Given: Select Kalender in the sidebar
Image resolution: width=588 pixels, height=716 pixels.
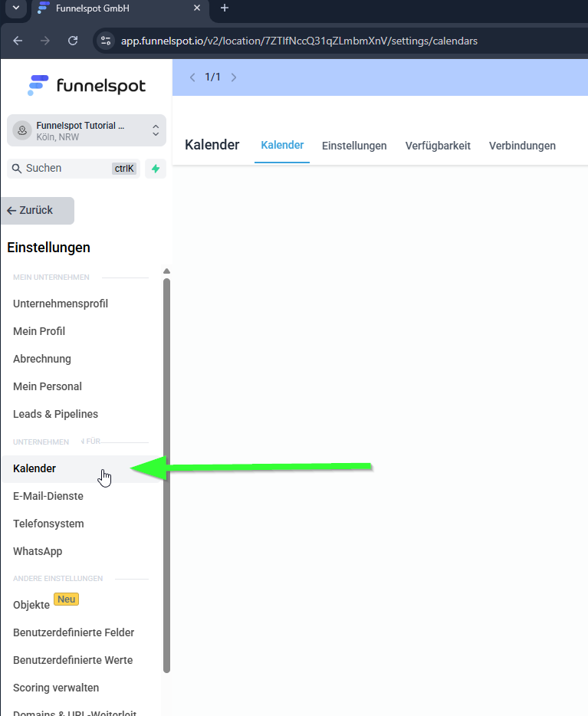Looking at the screenshot, I should (x=80, y=468).
